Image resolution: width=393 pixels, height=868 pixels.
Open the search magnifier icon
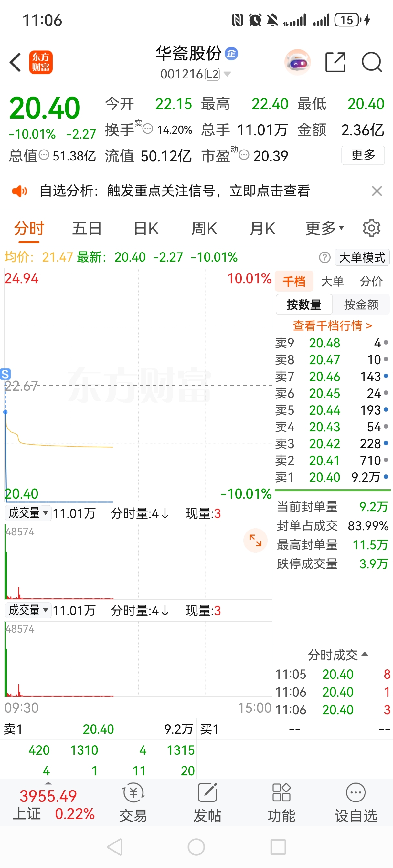[x=371, y=62]
